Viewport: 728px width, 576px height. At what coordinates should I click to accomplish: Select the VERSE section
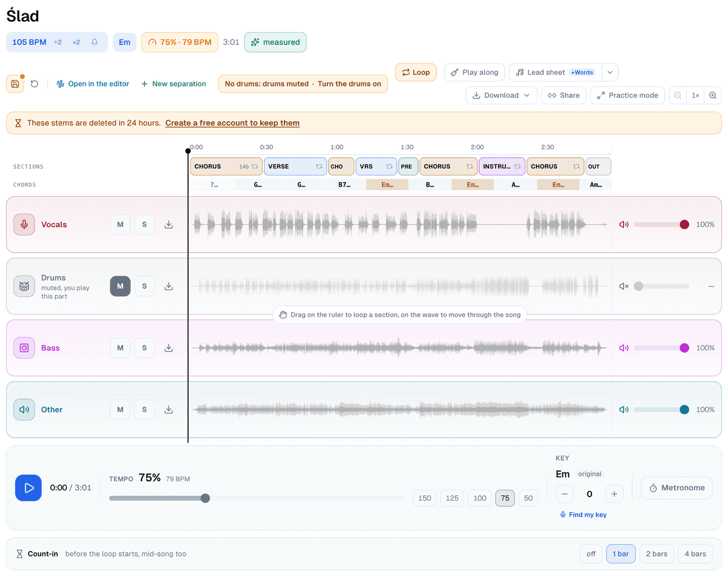pos(295,166)
